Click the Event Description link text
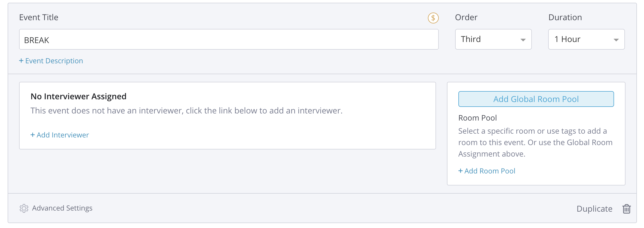Image resolution: width=644 pixels, height=228 pixels. pyautogui.click(x=54, y=61)
